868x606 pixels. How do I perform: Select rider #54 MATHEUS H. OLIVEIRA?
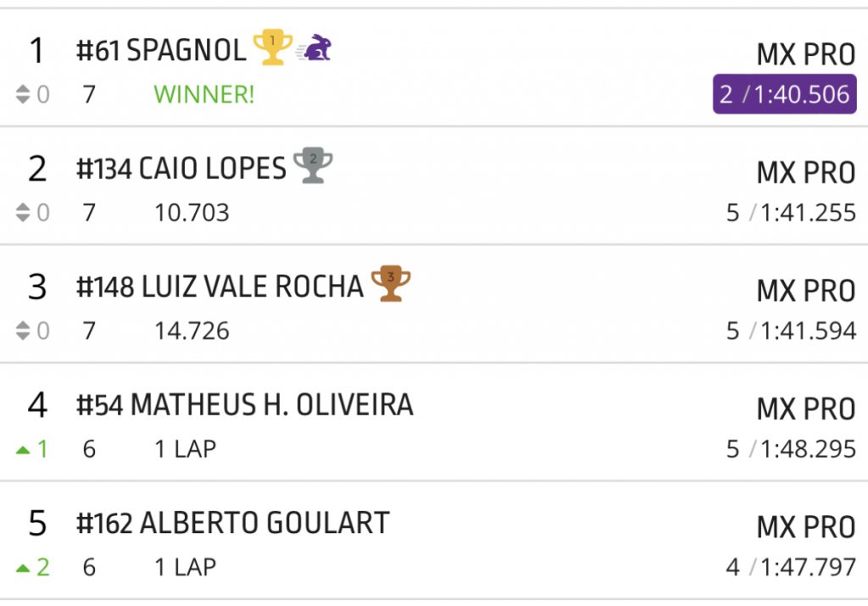click(244, 405)
